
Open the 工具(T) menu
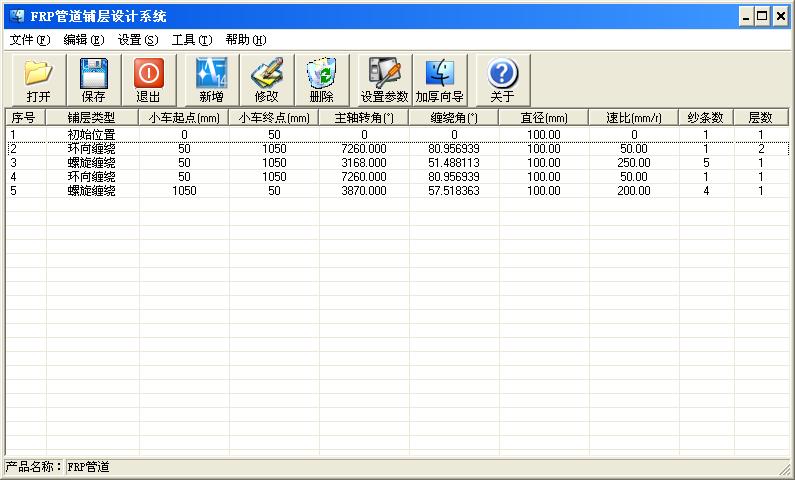click(191, 40)
